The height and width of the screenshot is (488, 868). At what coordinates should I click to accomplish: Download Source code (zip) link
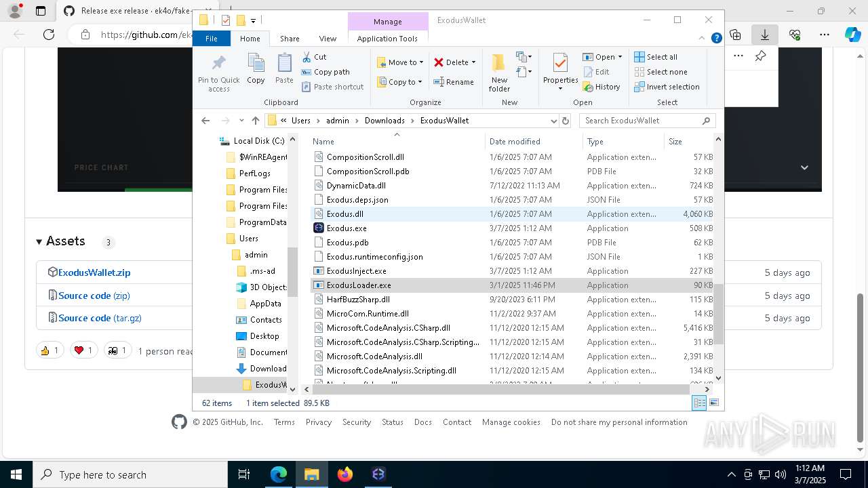(x=94, y=296)
